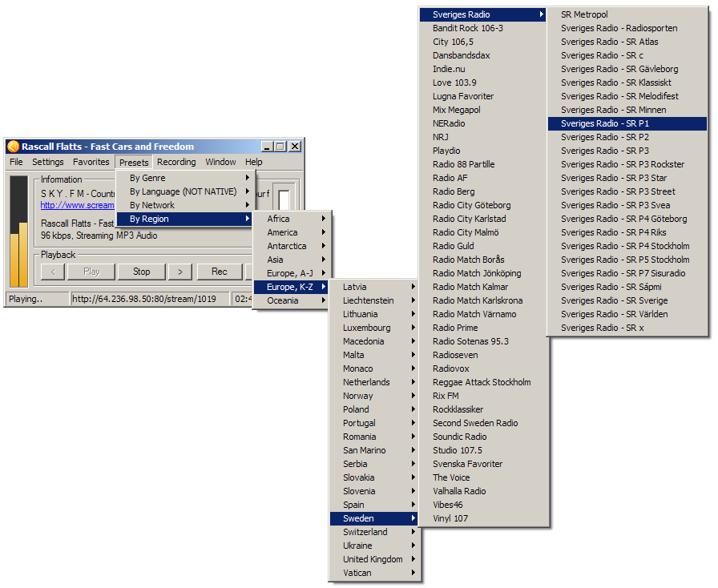Select Sveriges Radio - SR Klassiskt

tap(627, 83)
